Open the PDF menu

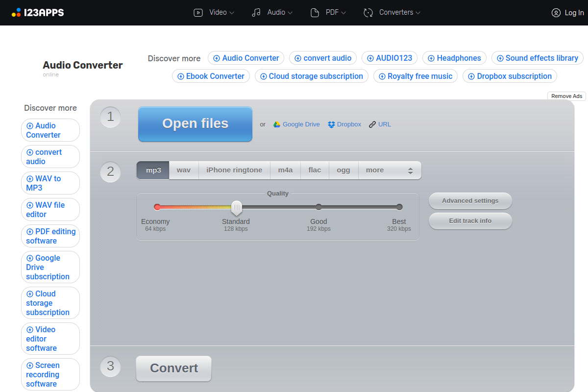coord(328,12)
